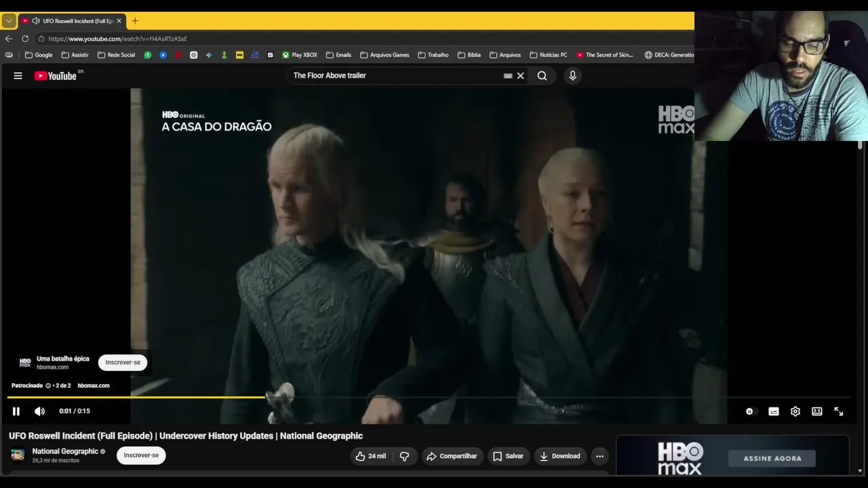Like the video with 24 mil likes

370,456
